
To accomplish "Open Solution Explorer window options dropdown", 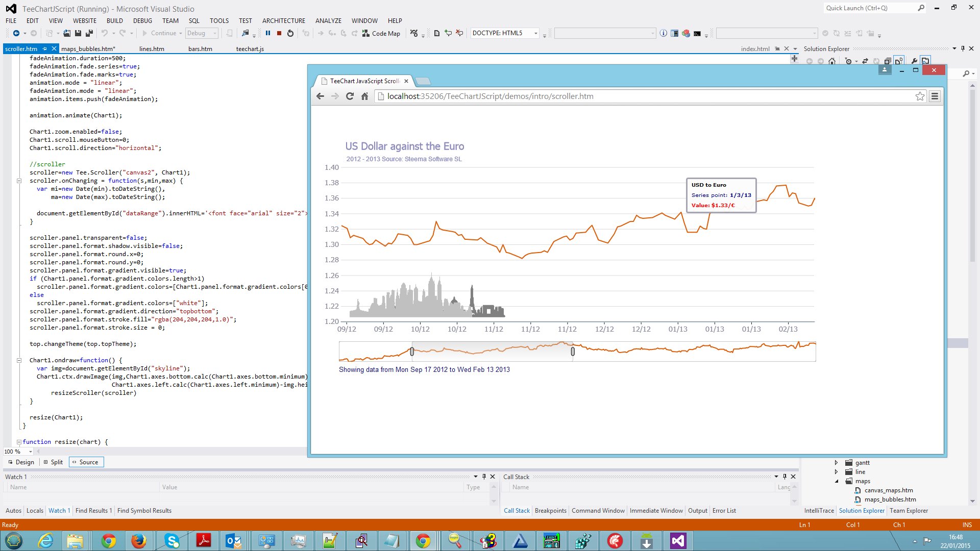I will [x=954, y=49].
